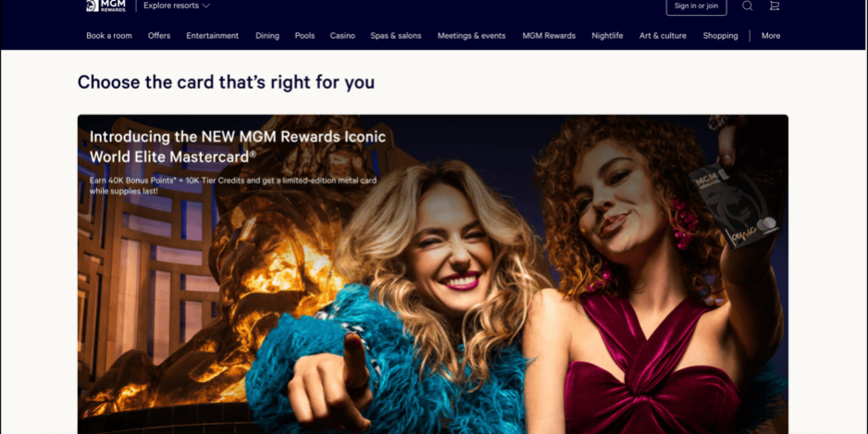This screenshot has width=868, height=434.
Task: Go to the Shopping page
Action: pos(720,35)
